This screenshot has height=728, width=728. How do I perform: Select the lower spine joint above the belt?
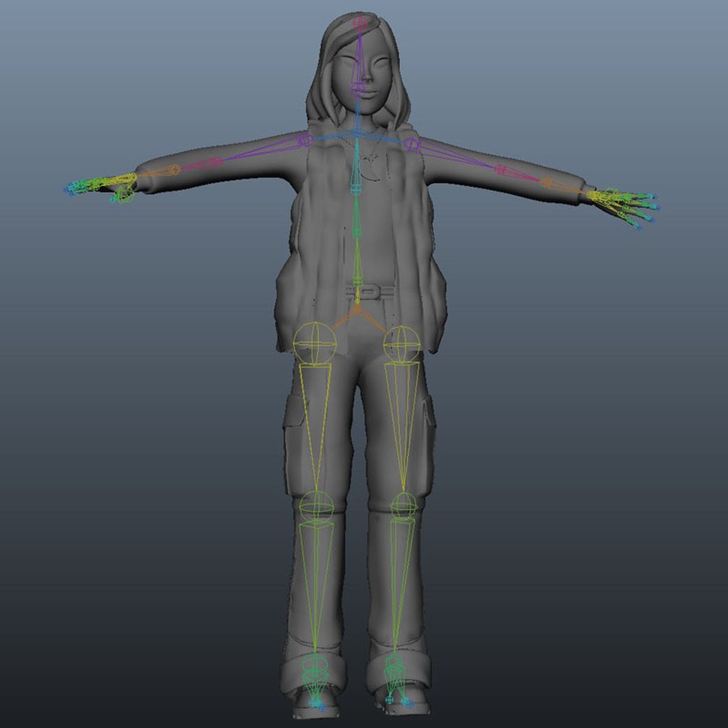click(x=357, y=280)
